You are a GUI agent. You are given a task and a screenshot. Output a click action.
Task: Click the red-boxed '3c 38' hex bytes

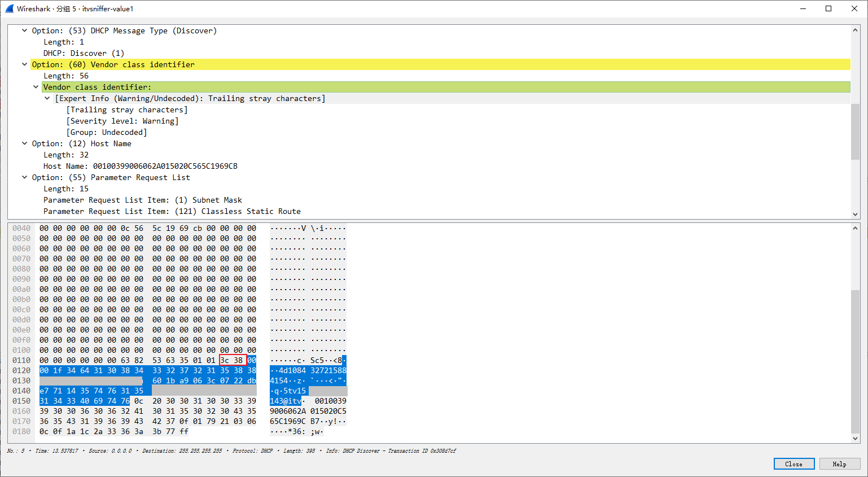pos(232,360)
